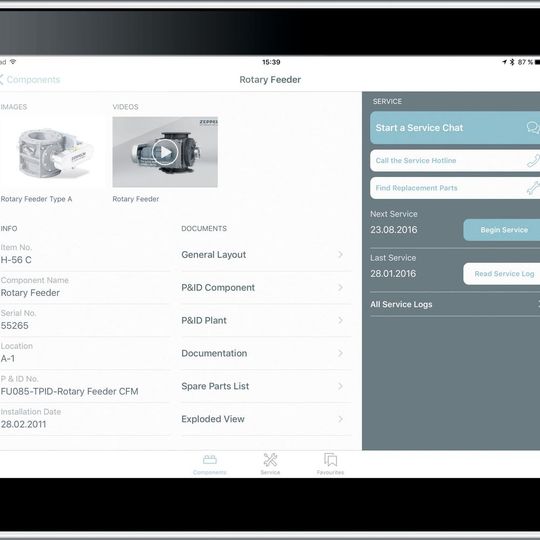The height and width of the screenshot is (540, 540).
Task: Play the Rotary Feeder video
Action: (x=165, y=152)
